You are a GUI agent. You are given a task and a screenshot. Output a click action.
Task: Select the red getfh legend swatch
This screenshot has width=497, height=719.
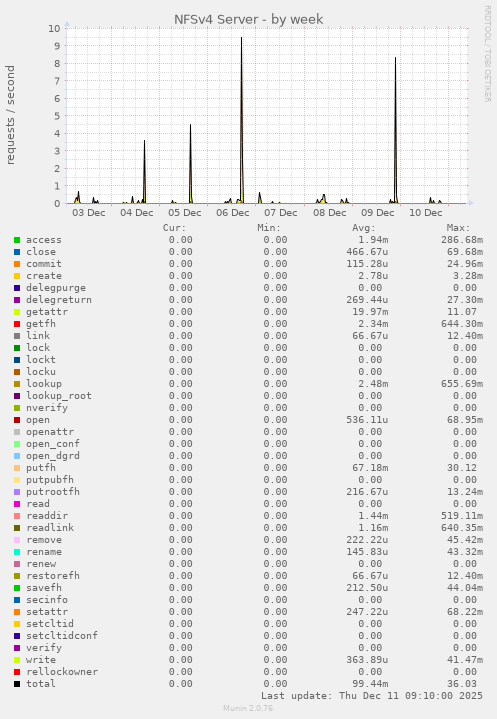click(x=17, y=324)
